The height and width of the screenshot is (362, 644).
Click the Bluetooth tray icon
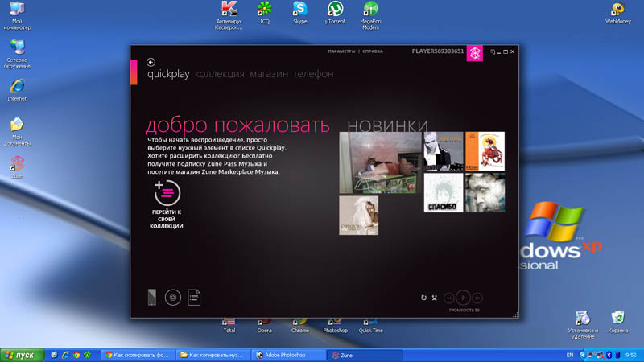[609, 355]
